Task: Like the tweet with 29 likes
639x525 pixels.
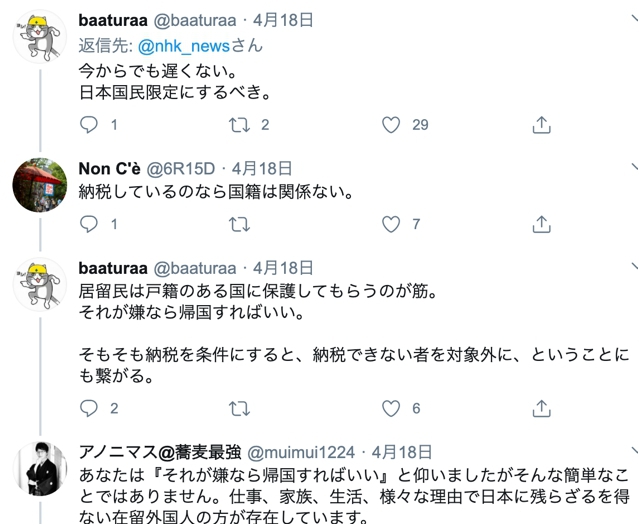Action: tap(392, 125)
